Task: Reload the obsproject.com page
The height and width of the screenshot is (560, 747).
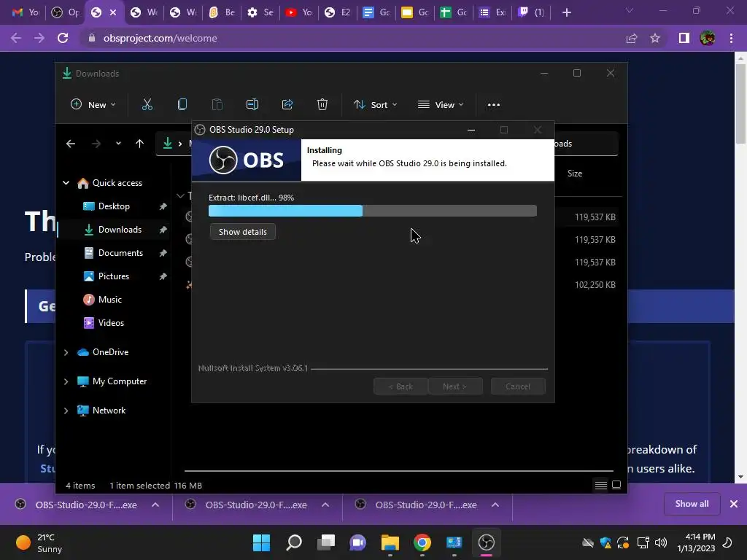Action: pos(63,38)
